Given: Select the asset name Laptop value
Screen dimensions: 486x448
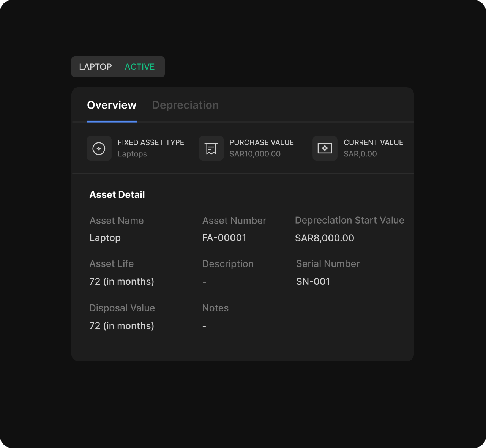Looking at the screenshot, I should pos(105,238).
